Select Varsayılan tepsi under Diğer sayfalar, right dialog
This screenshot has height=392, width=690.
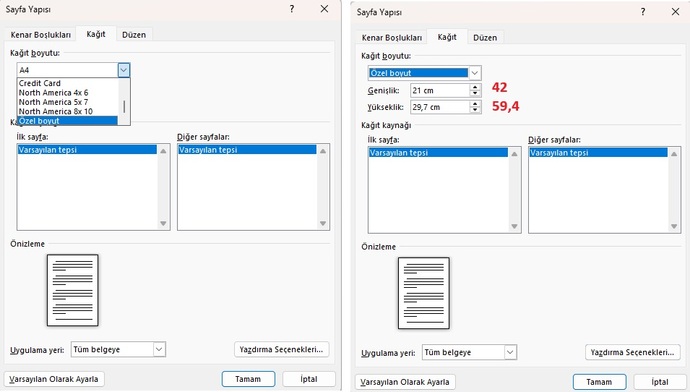(x=598, y=153)
